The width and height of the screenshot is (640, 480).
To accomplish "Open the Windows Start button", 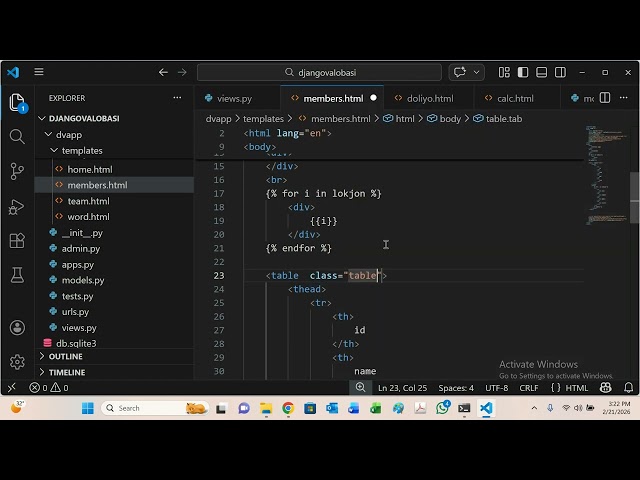I will pyautogui.click(x=87, y=408).
